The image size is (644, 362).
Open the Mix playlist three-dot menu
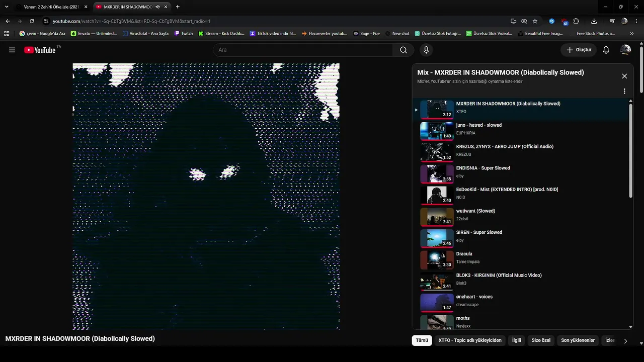tap(624, 92)
